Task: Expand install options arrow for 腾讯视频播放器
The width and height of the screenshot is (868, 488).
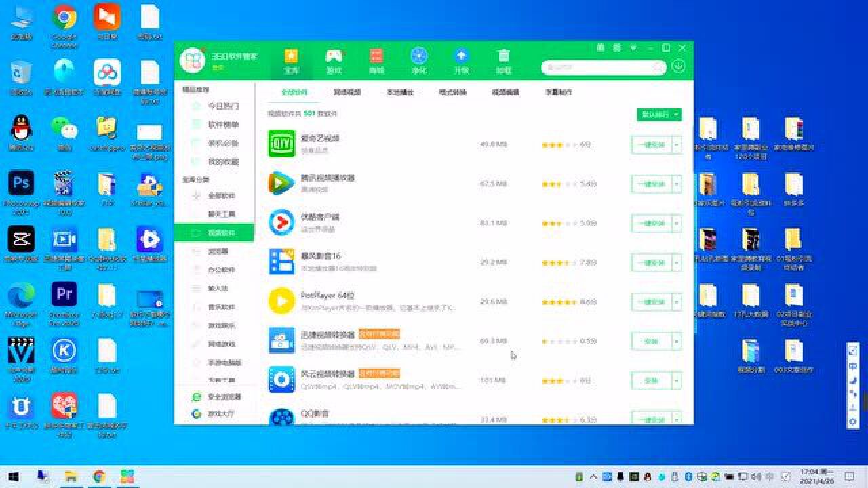Action: tap(677, 184)
